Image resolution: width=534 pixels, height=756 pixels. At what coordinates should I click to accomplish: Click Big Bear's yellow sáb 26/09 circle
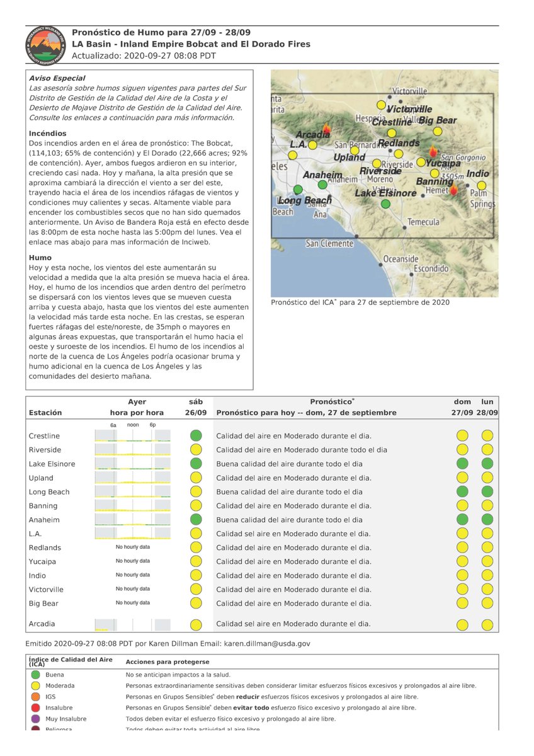(196, 603)
